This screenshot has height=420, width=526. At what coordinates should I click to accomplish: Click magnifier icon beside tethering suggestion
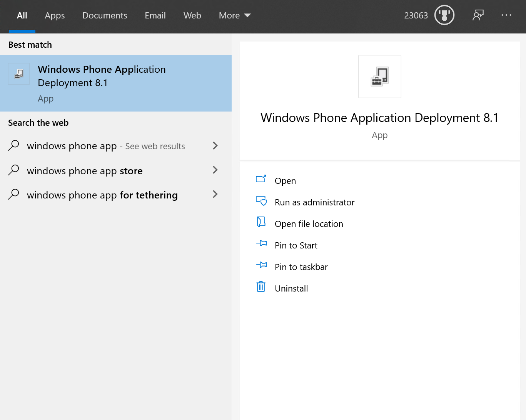tap(14, 194)
